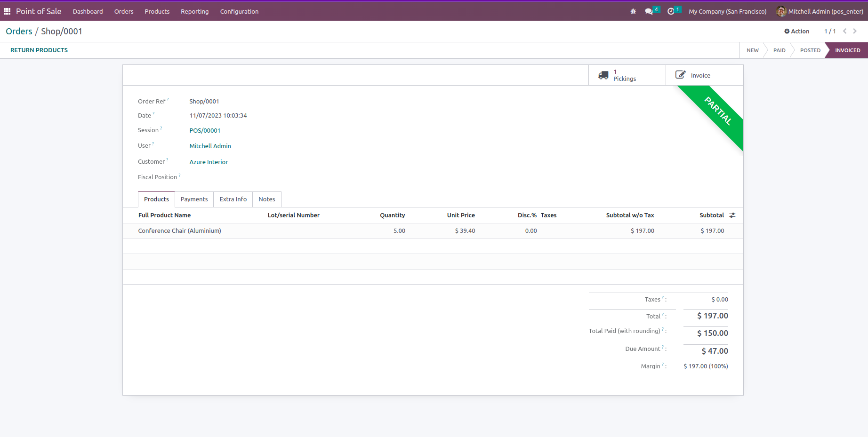Open the Reporting menu
868x437 pixels.
(195, 11)
